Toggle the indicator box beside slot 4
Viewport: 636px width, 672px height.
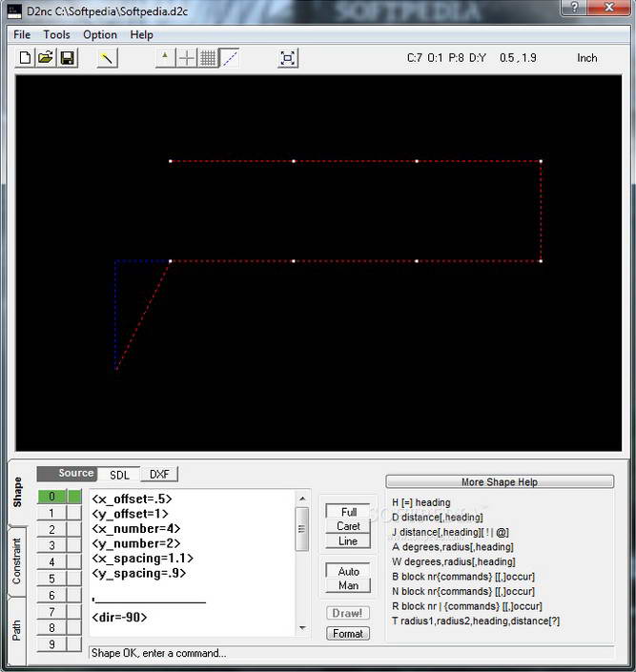pos(74,561)
